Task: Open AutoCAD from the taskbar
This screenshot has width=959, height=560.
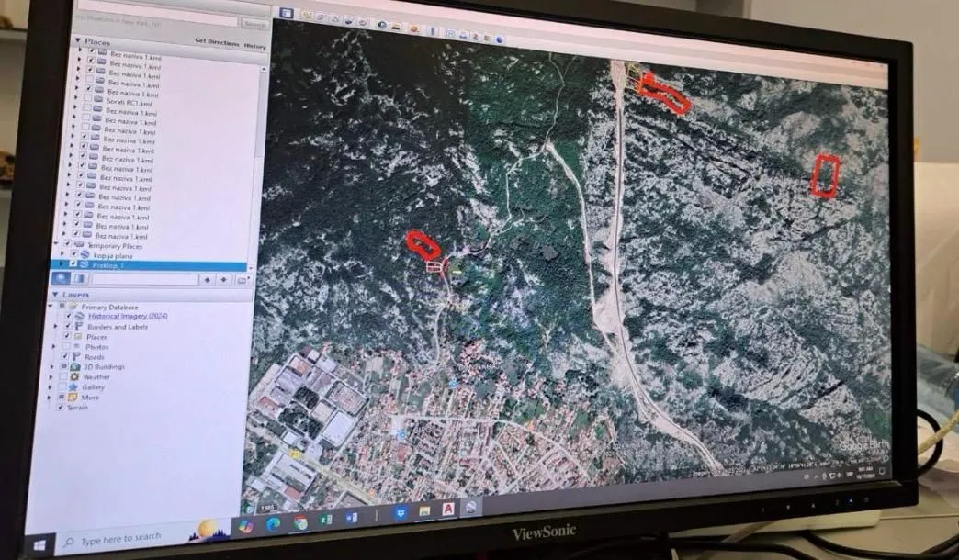Action: point(447,509)
